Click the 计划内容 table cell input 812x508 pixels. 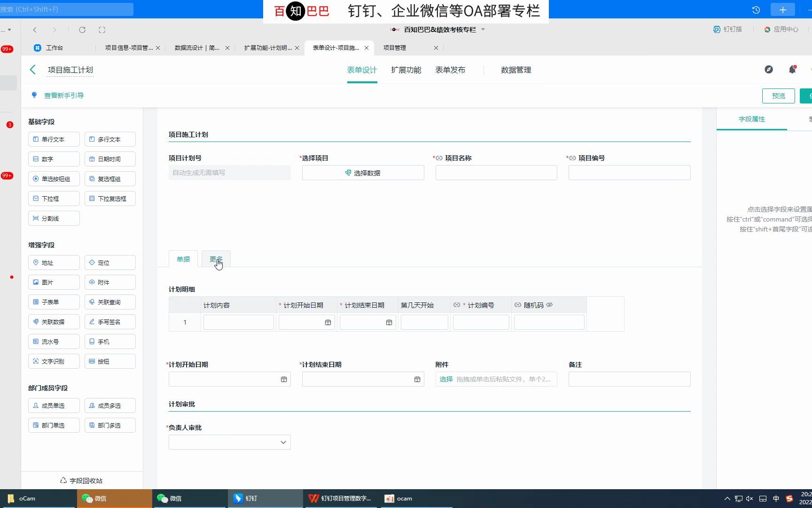point(238,322)
